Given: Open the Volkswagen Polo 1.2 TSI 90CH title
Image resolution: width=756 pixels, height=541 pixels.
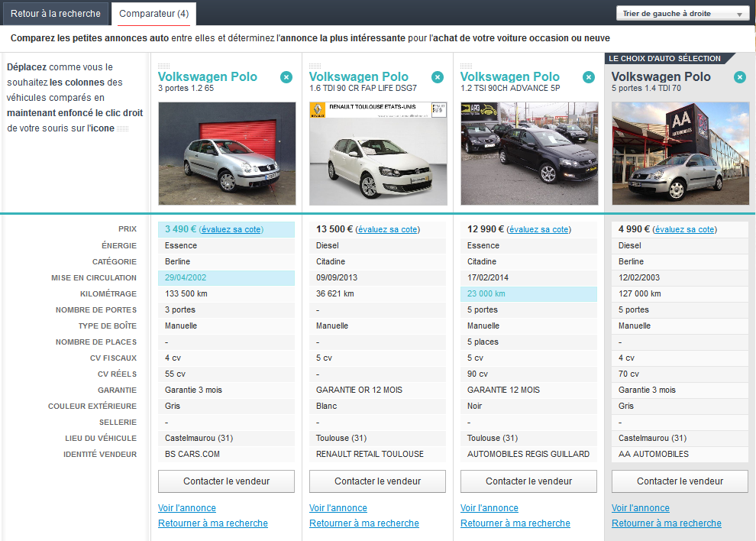Looking at the screenshot, I should pyautogui.click(x=509, y=76).
